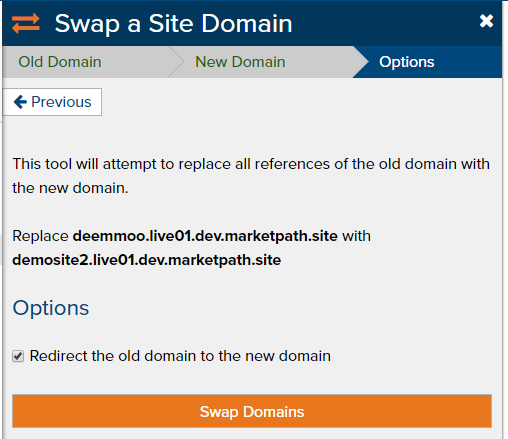Select the Options step tab
Image resolution: width=508 pixels, height=439 pixels.
tap(407, 62)
